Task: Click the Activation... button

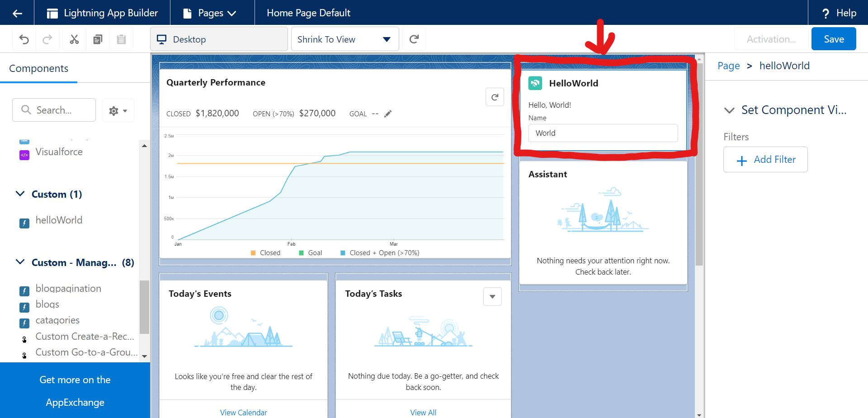Action: pos(771,39)
